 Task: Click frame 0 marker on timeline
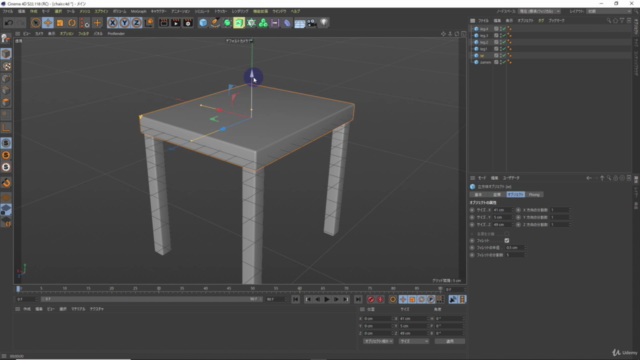(x=18, y=289)
